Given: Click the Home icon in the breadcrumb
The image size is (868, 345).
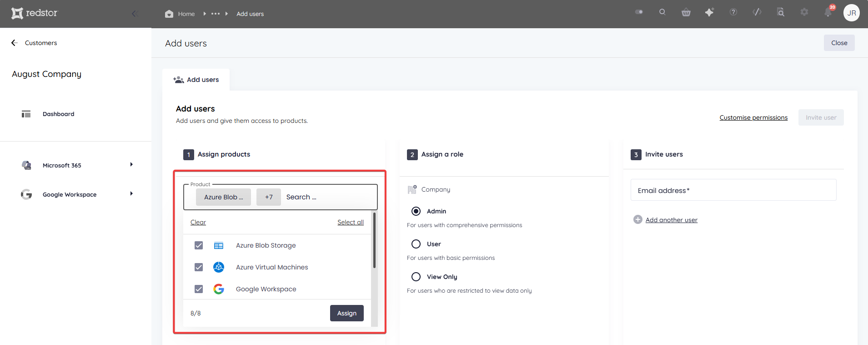Looking at the screenshot, I should [169, 14].
